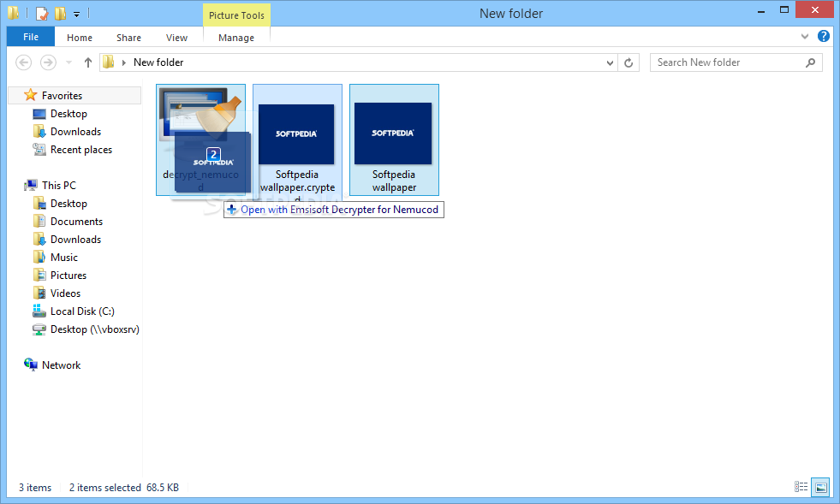Open the Pictures folder
Image resolution: width=840 pixels, height=504 pixels.
pyautogui.click(x=68, y=276)
